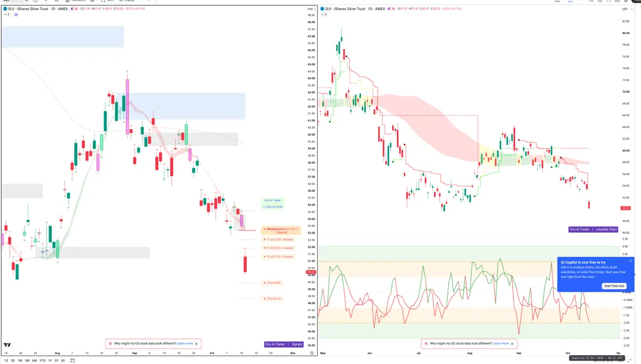This screenshot has height=364, width=641.
Task: Click the red 50.22 price tag on right axis
Action: point(626,208)
